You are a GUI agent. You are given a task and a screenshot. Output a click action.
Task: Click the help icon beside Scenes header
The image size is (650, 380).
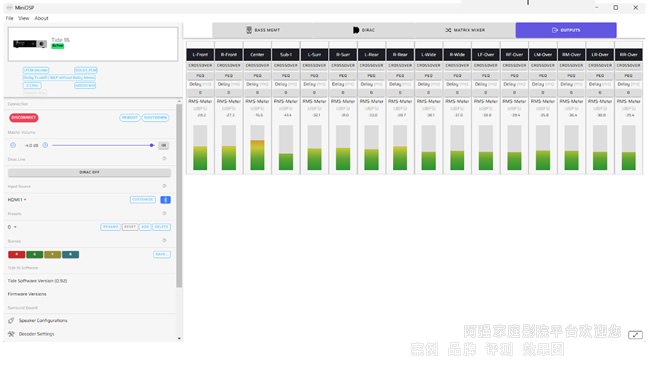[x=164, y=240]
